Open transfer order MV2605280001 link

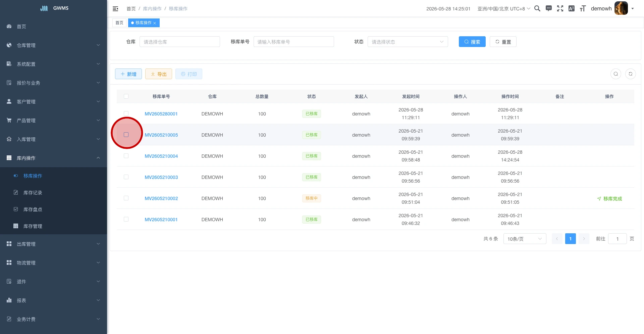pos(161,114)
